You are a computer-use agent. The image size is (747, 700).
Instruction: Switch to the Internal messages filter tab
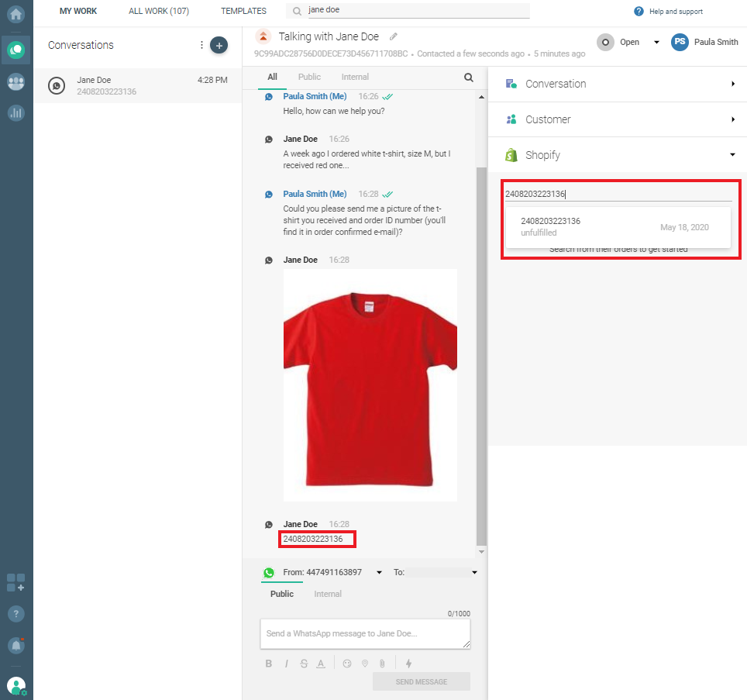click(x=355, y=77)
